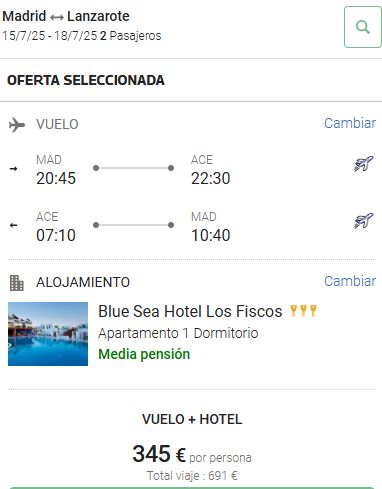
Task: Select the Media pensión board label
Action: (144, 354)
